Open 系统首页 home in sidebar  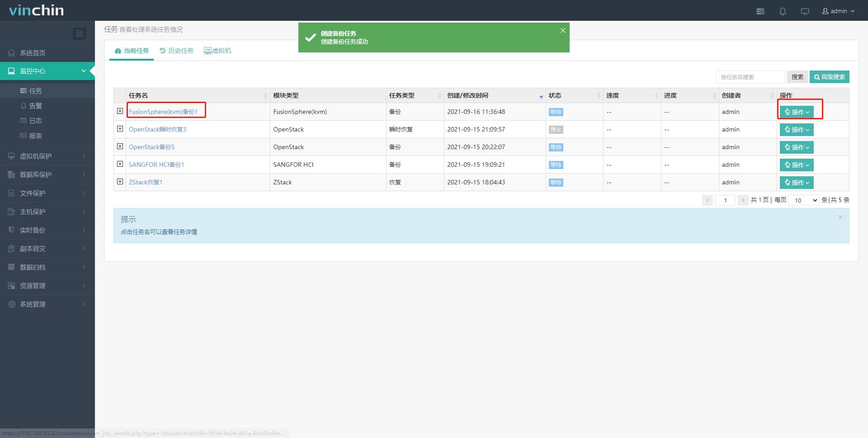33,53
